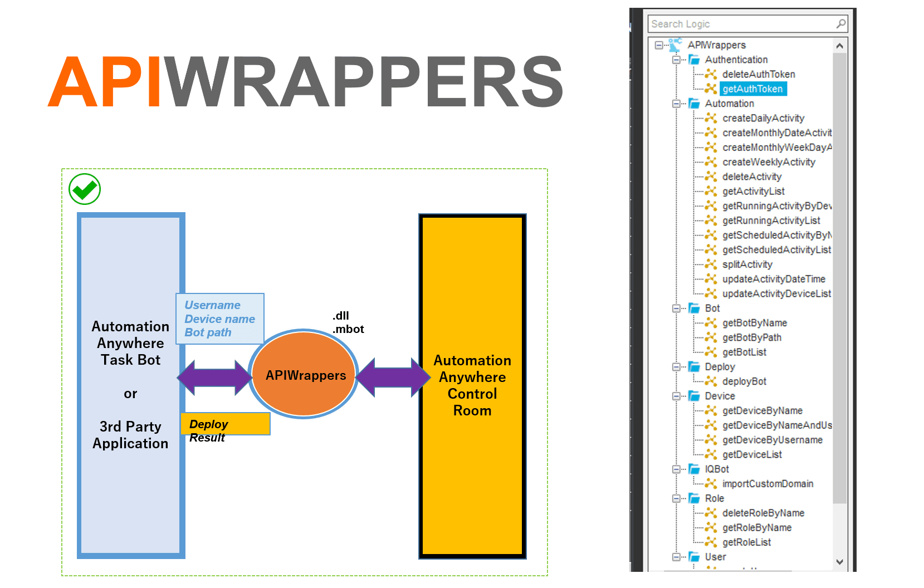The image size is (924, 588).
Task: Click the Role folder icon
Action: (694, 498)
